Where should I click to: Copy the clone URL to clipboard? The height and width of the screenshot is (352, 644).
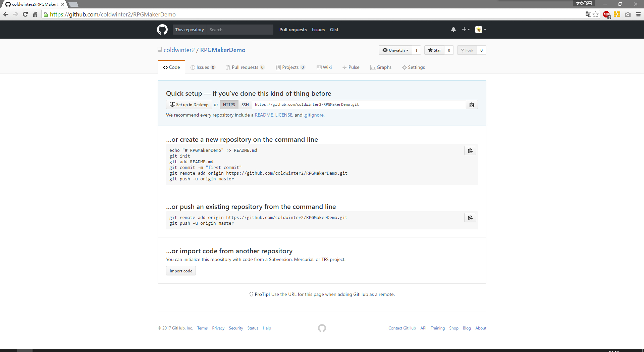(472, 105)
